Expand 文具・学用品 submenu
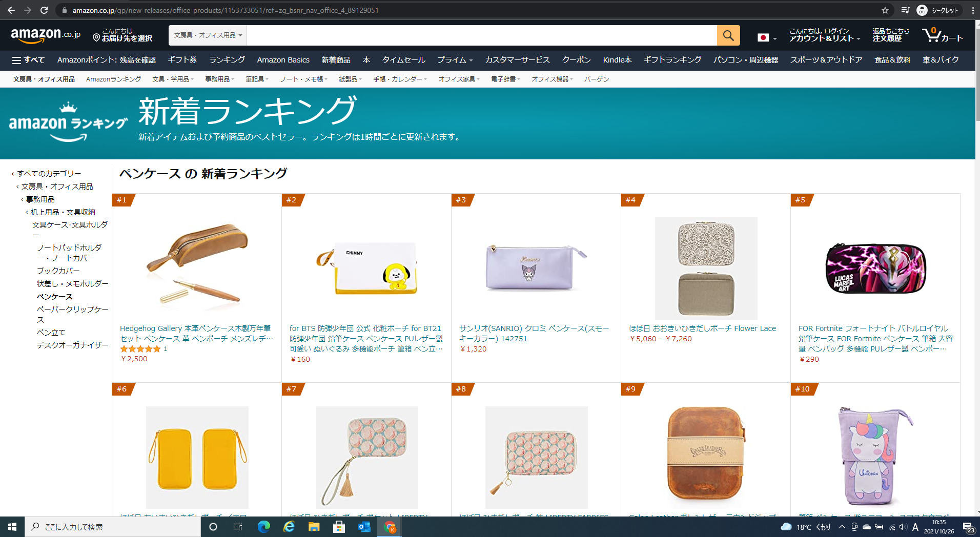Screen dimensions: 980x537 (173, 79)
